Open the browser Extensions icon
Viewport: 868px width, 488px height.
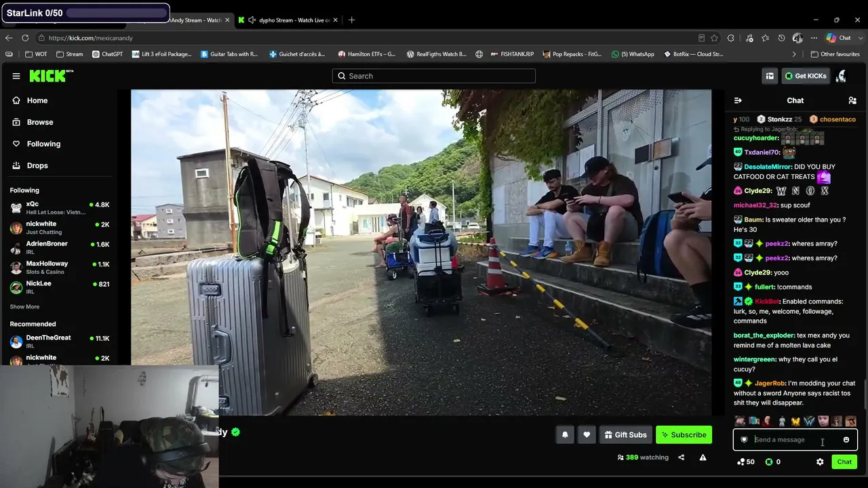point(730,38)
